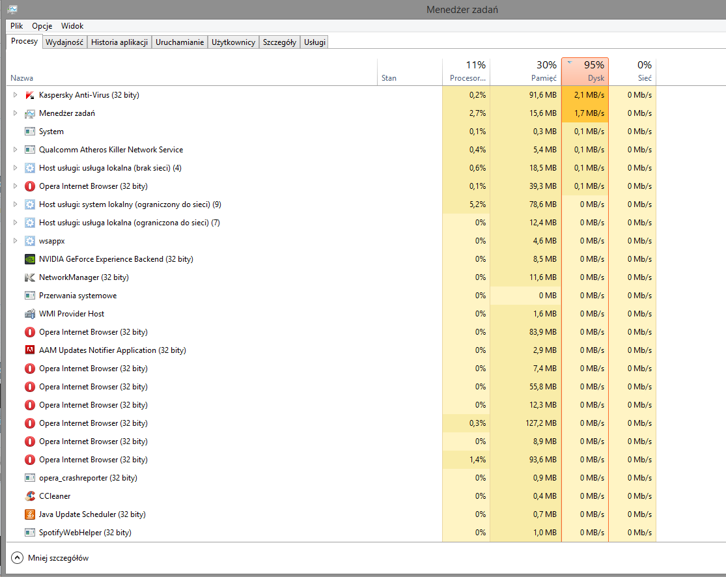Sort by Procesor column header
726x588 pixels.
(466, 72)
